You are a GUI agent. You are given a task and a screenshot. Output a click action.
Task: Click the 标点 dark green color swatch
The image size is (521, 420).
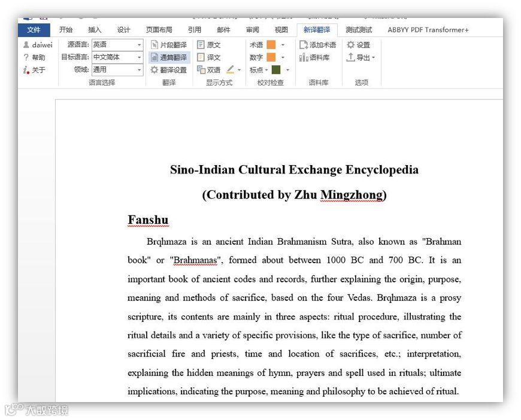[276, 70]
